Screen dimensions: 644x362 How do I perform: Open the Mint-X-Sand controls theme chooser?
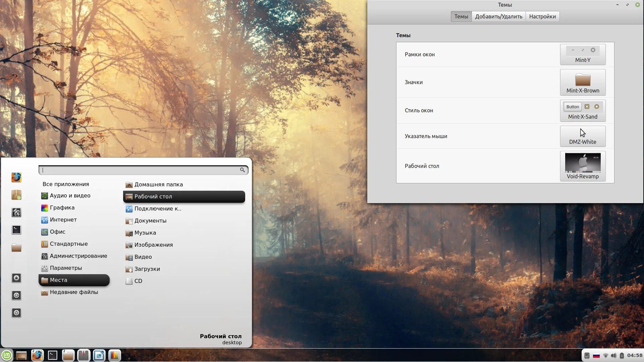point(583,111)
